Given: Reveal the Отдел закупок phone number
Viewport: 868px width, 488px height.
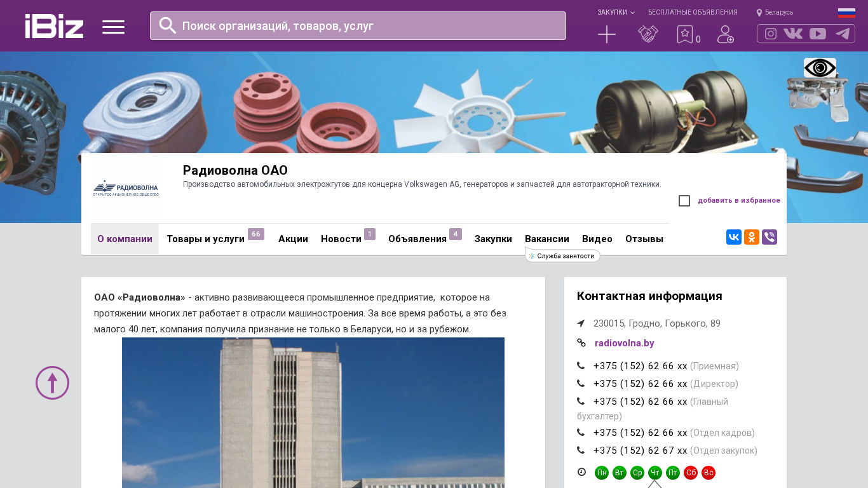Looking at the screenshot, I should tap(641, 451).
